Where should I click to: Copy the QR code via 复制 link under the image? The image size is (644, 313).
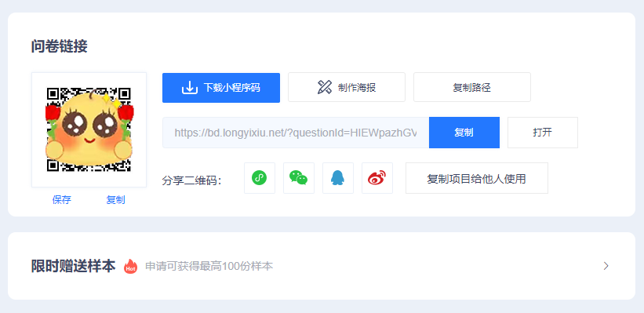coord(115,200)
